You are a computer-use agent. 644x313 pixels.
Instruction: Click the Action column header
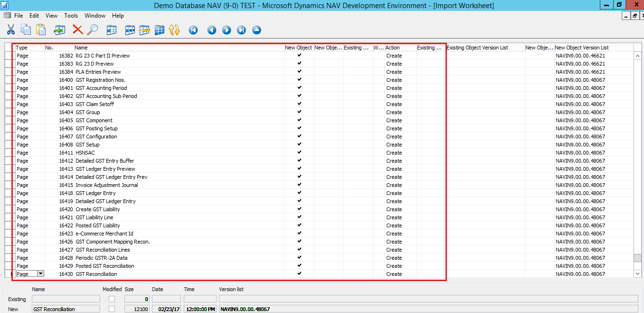coord(400,48)
